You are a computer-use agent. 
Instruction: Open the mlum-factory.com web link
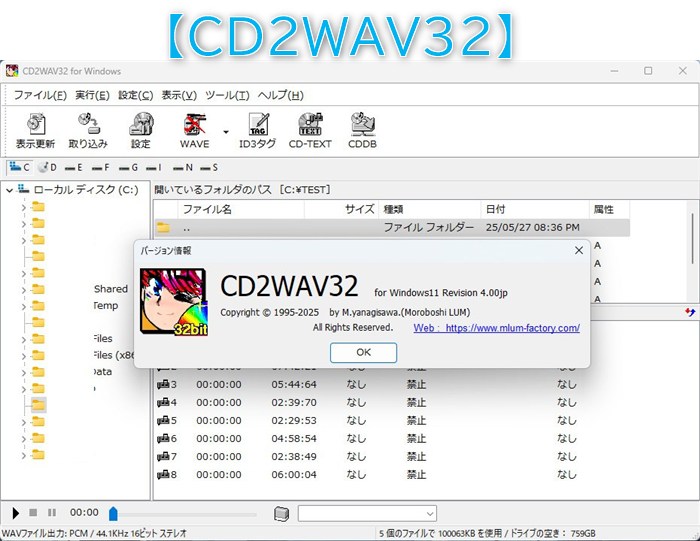point(496,328)
